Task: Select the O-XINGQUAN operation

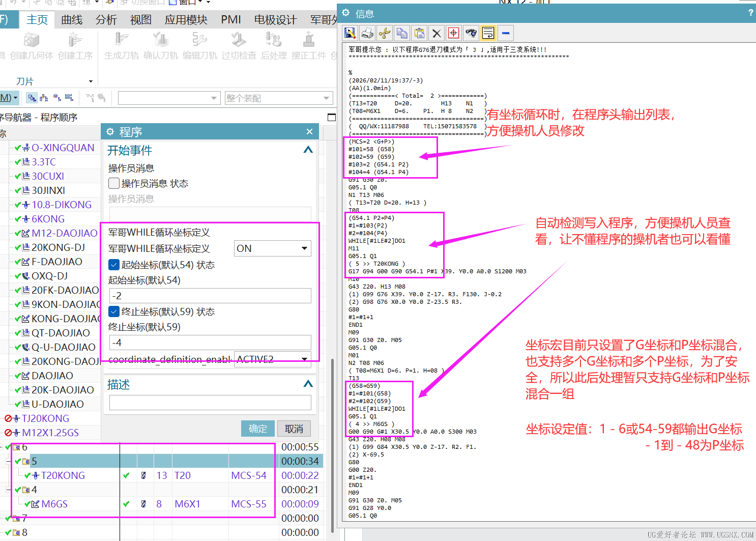Action: pyautogui.click(x=63, y=148)
